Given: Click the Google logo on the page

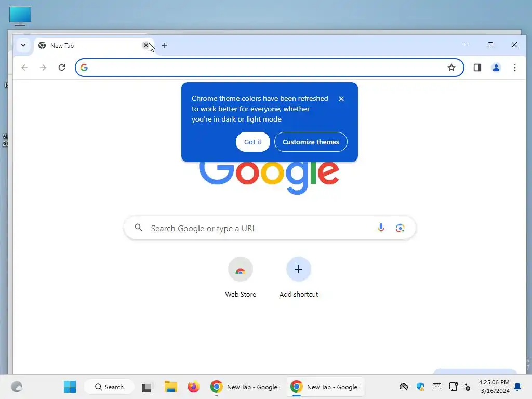Looking at the screenshot, I should coord(269,178).
